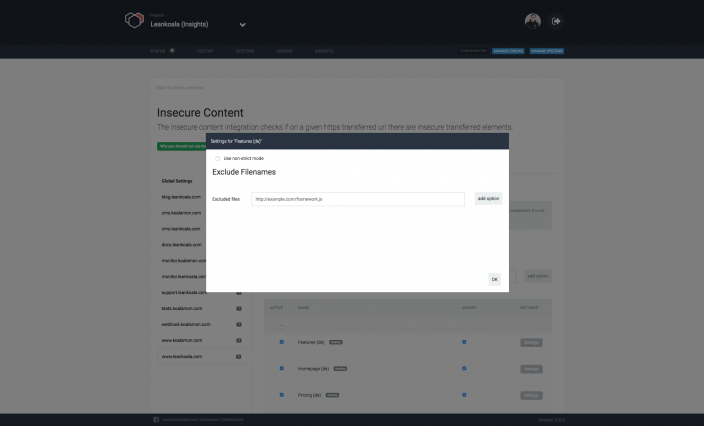The width and height of the screenshot is (704, 426).
Task: Click the count badge beside tests.koalamon.com
Action: click(239, 308)
